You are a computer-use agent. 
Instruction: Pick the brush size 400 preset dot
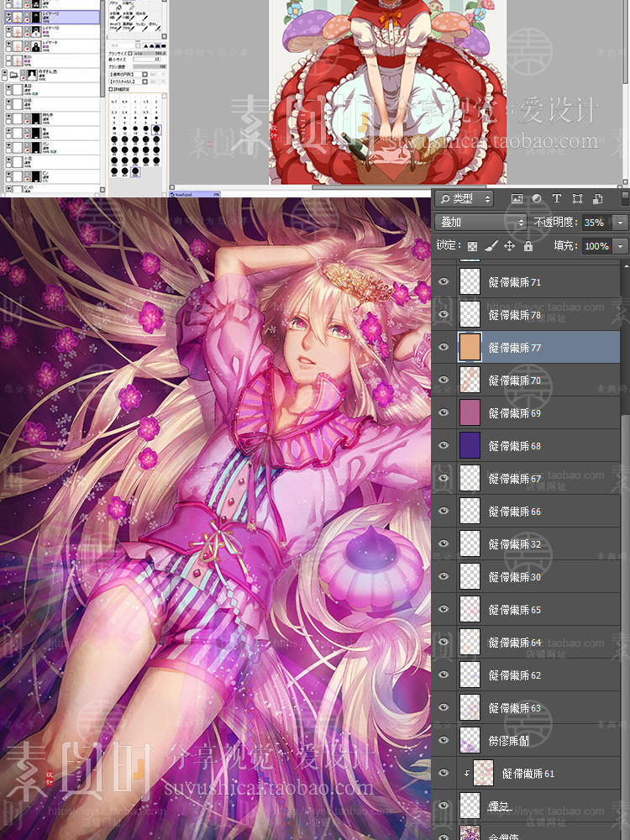(114, 171)
